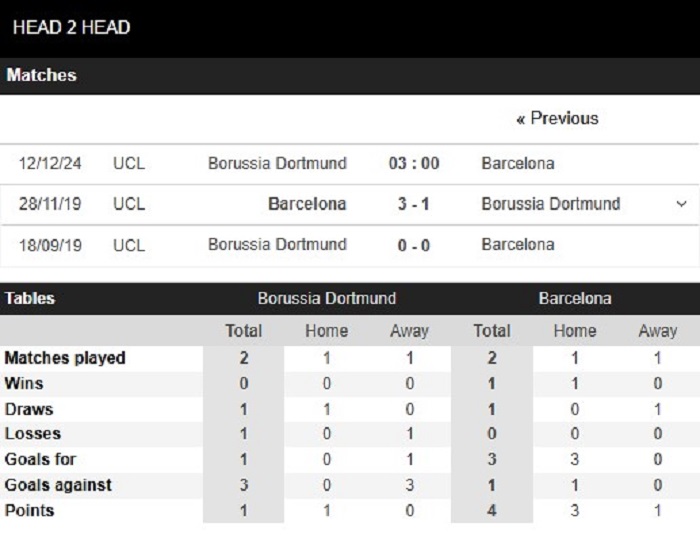This screenshot has height=538, width=700.
Task: Click the Tables section header
Action: click(x=30, y=298)
